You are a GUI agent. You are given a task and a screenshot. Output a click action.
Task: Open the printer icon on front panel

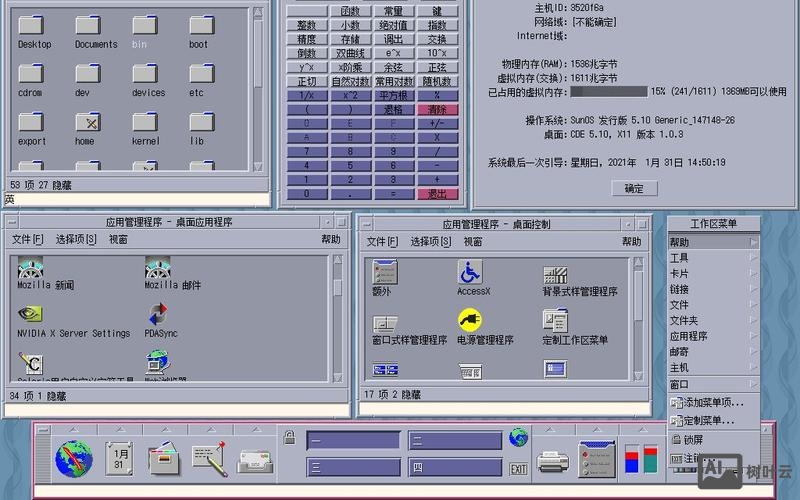(x=553, y=462)
